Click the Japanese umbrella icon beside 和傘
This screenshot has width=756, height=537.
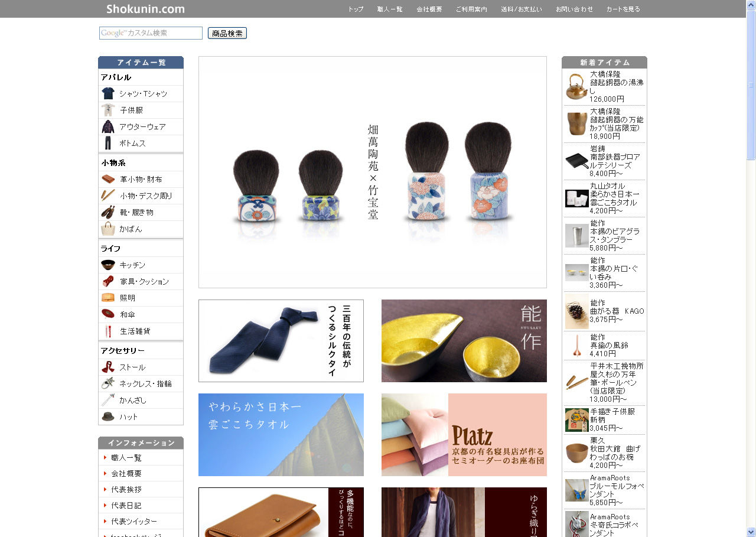(x=108, y=314)
